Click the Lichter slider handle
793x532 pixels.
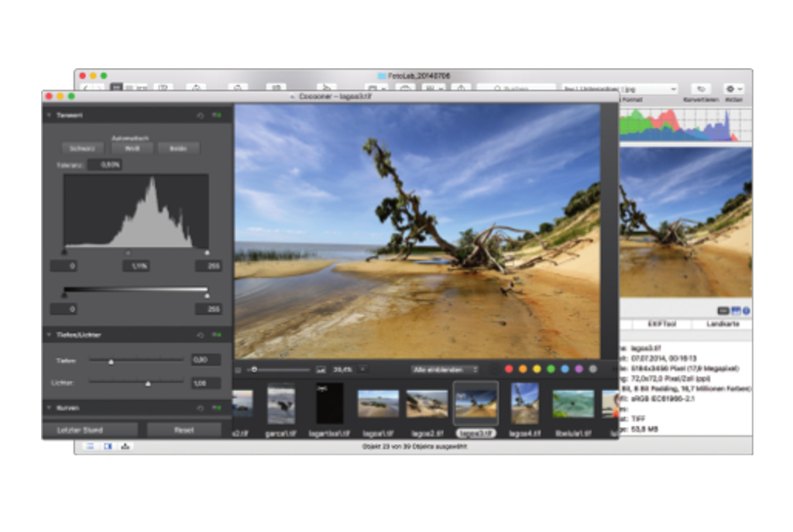click(x=148, y=384)
